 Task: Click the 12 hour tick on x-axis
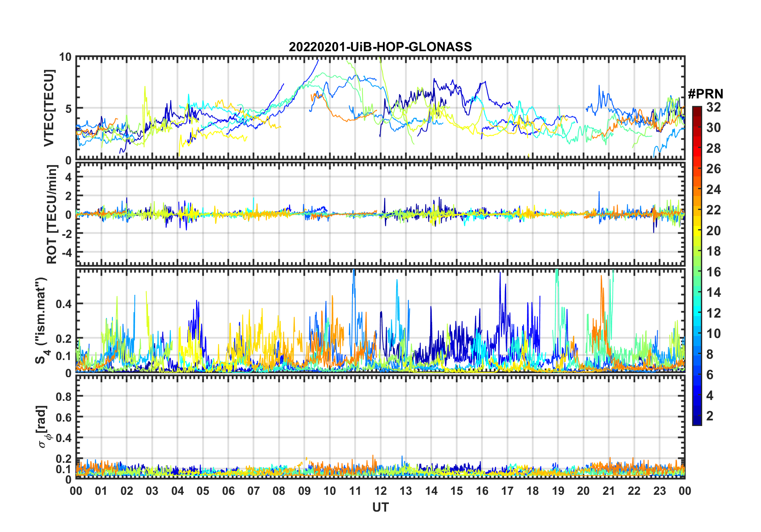tap(380, 491)
